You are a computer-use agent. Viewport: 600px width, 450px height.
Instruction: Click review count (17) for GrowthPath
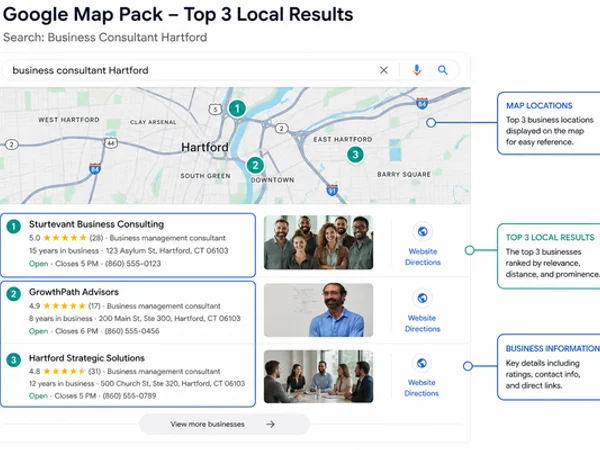coord(94,306)
